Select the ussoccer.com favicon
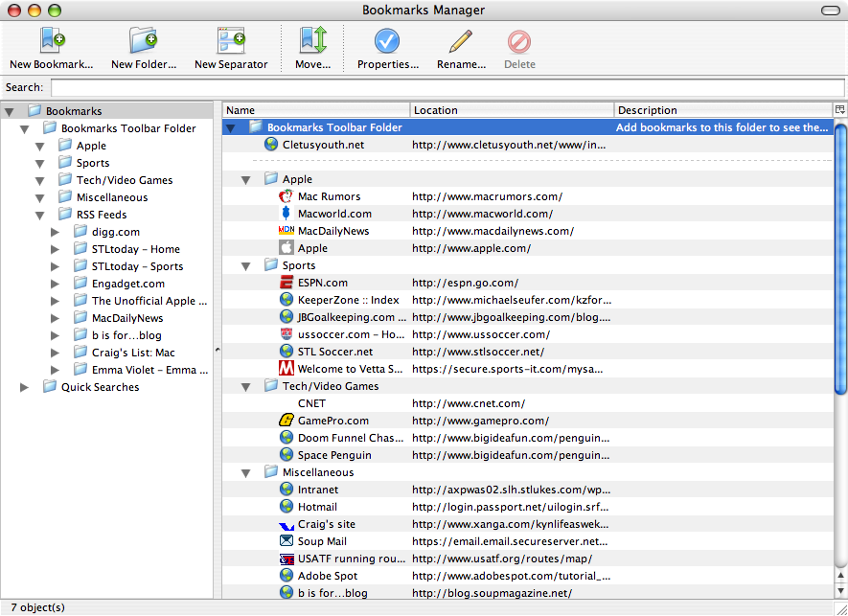848x616 pixels. (x=286, y=334)
